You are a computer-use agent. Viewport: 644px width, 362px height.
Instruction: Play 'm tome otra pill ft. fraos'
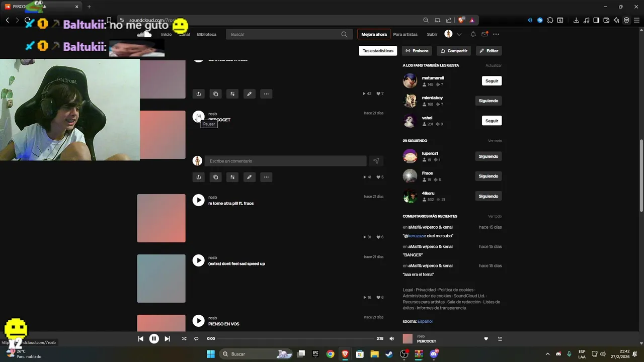point(198,200)
